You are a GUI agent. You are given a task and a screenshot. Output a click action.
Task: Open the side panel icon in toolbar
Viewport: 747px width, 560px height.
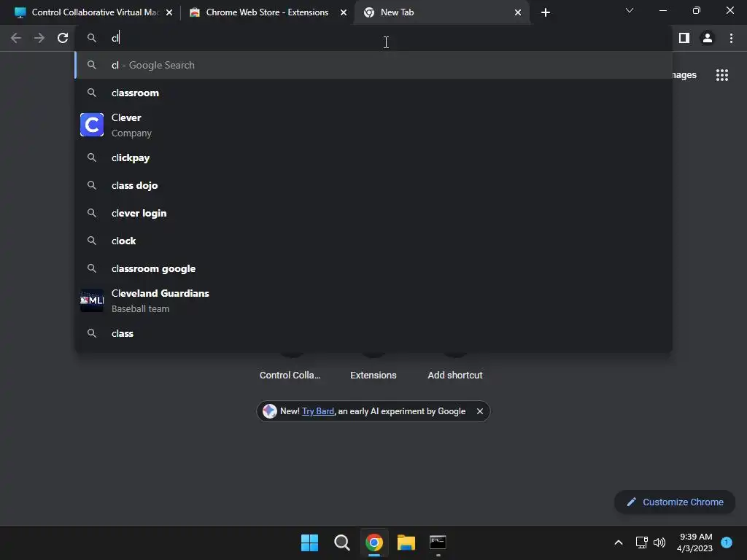[684, 38]
